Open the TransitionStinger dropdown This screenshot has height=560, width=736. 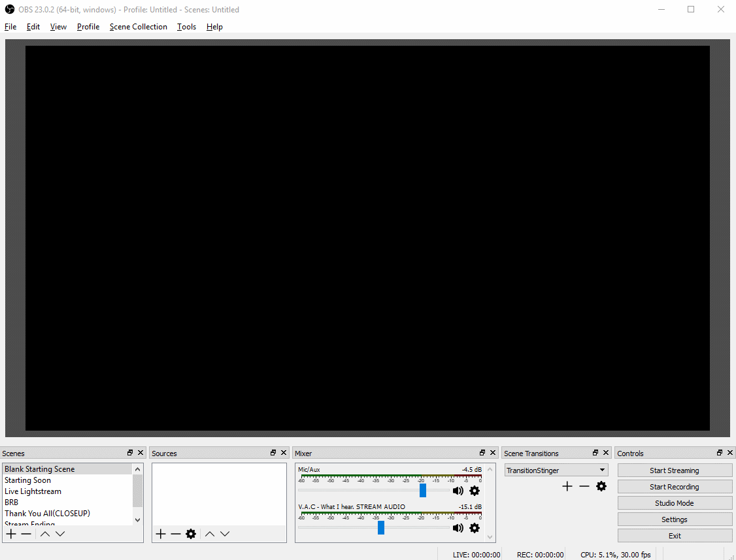(556, 470)
